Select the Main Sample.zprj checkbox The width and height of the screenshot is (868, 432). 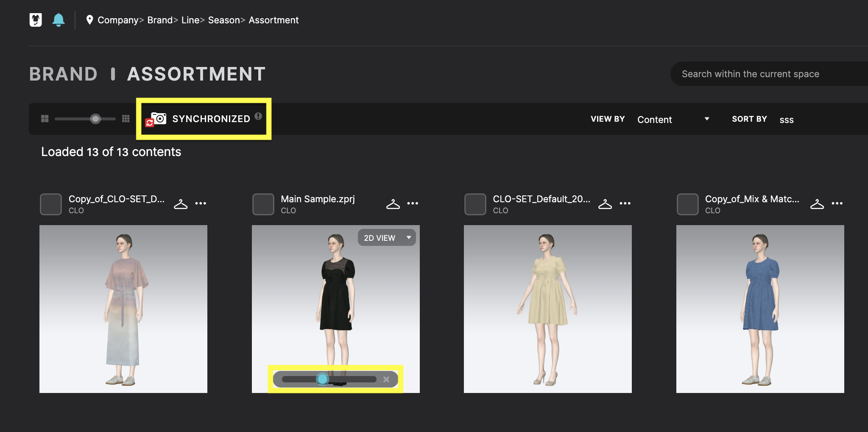coord(263,204)
